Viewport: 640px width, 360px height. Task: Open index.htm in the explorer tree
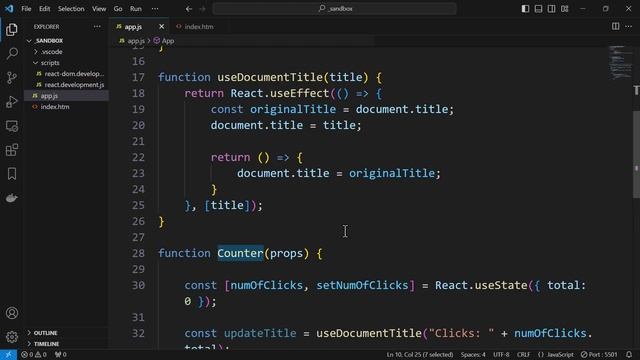(x=55, y=107)
